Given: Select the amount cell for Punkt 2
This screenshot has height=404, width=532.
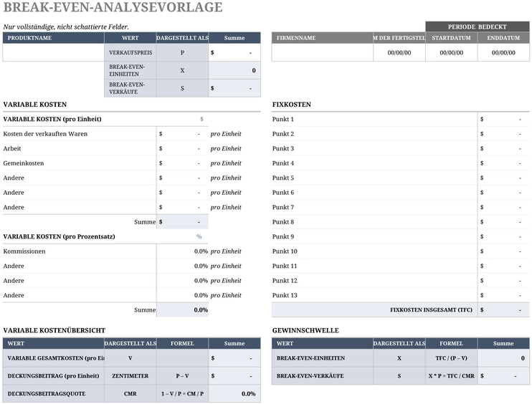Looking at the screenshot, I should [503, 134].
